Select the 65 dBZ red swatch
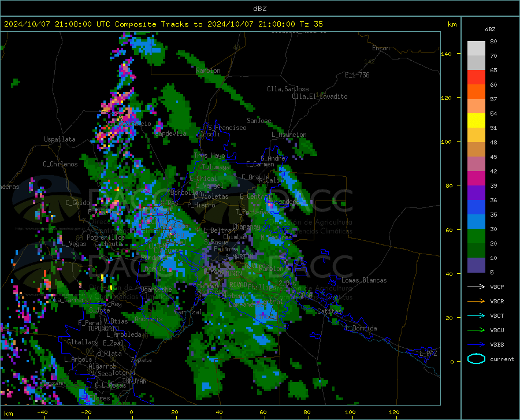Image resolution: width=520 pixels, height=420 pixels. (476, 77)
